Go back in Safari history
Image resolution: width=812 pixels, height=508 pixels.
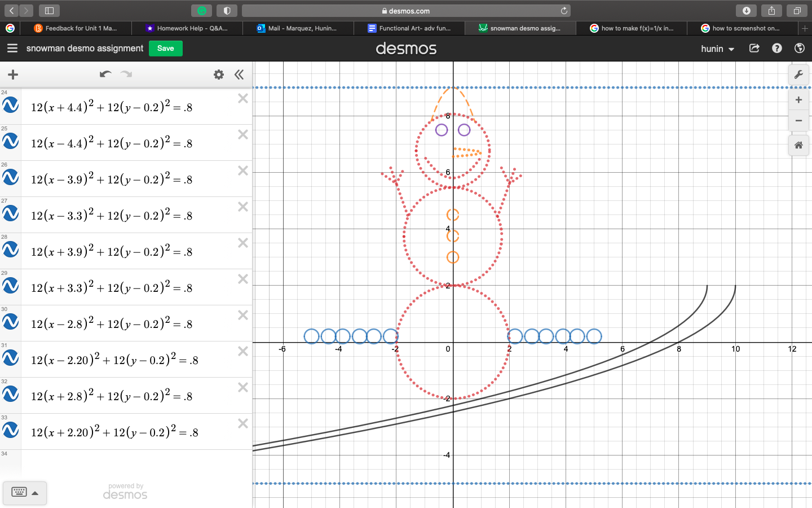coord(11,11)
